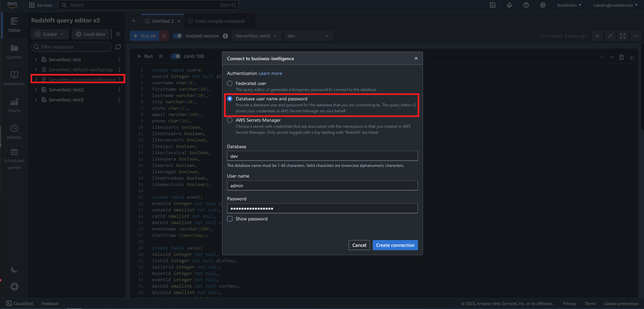
Task: Open the account menu i.aladin@mobidev.biz
Action: [615, 5]
